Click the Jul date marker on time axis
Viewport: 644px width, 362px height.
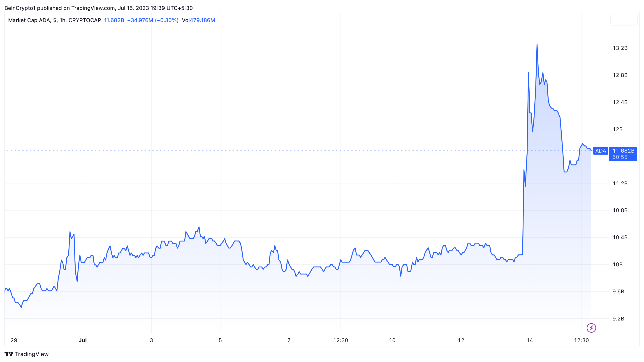click(x=83, y=340)
